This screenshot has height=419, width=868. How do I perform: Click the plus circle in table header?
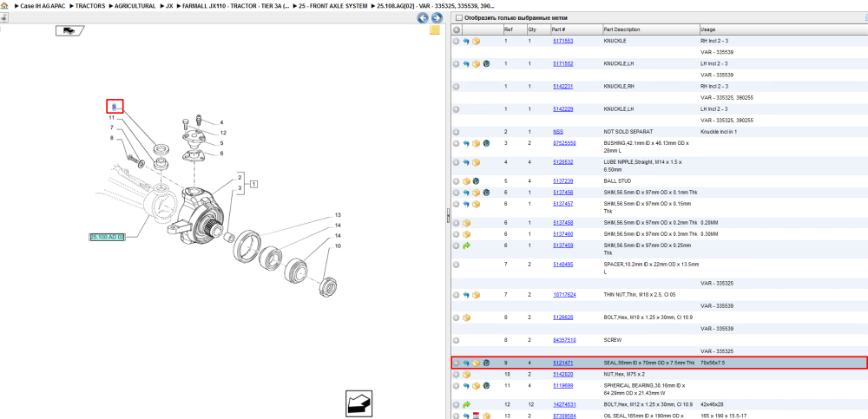(x=457, y=29)
